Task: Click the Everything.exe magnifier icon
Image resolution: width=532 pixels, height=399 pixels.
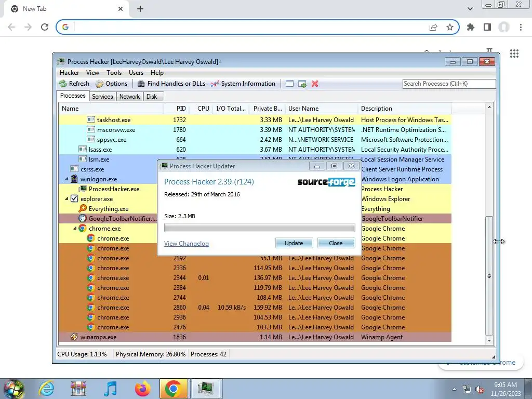Action: (83, 208)
